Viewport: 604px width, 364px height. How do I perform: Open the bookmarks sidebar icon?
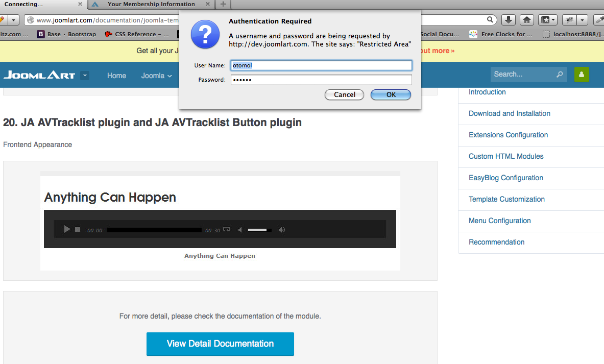tap(545, 19)
